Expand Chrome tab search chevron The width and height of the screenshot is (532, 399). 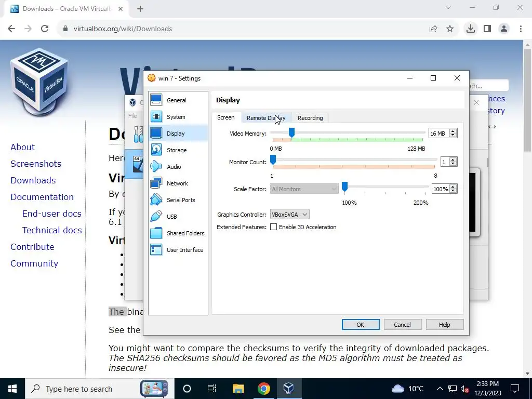point(448,7)
